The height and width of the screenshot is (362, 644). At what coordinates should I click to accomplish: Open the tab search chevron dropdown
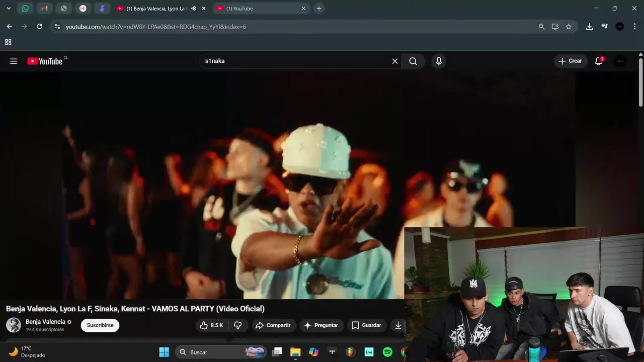(9, 9)
